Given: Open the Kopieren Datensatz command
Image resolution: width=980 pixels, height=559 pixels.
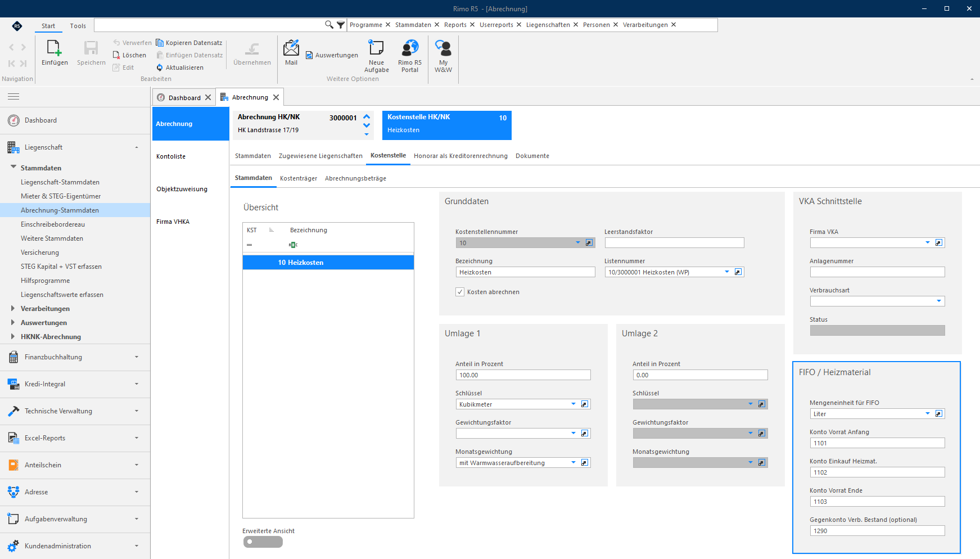Looking at the screenshot, I should pos(189,43).
